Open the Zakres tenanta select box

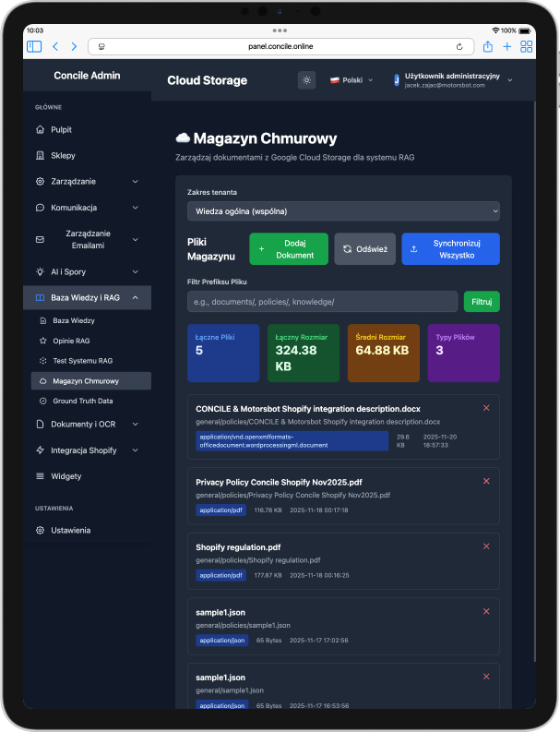pyautogui.click(x=342, y=211)
